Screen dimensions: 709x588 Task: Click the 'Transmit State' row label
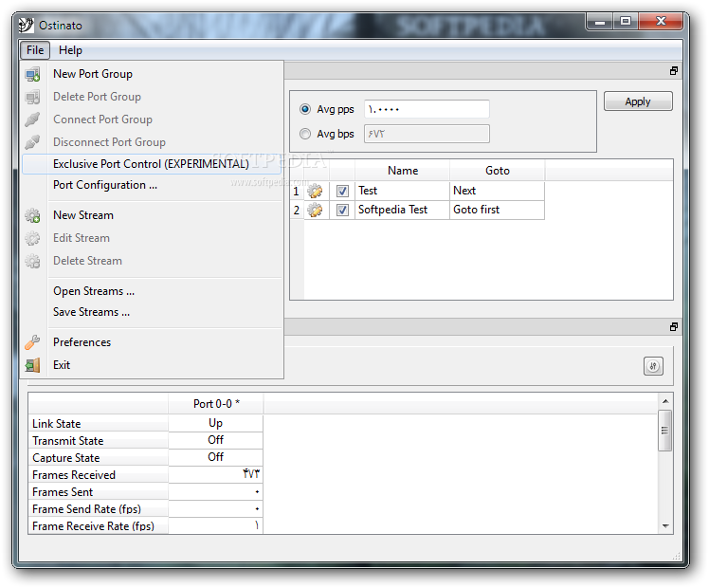click(x=99, y=441)
